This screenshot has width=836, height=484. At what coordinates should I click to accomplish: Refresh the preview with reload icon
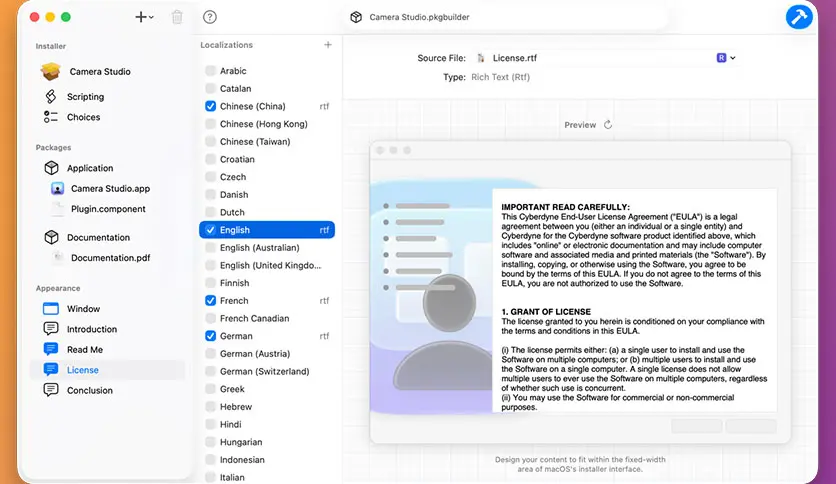(608, 125)
